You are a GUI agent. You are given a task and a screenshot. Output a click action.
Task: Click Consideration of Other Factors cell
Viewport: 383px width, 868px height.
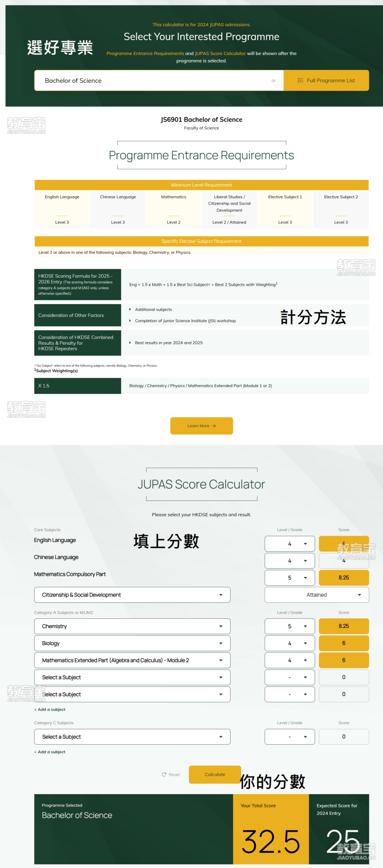pos(78,315)
